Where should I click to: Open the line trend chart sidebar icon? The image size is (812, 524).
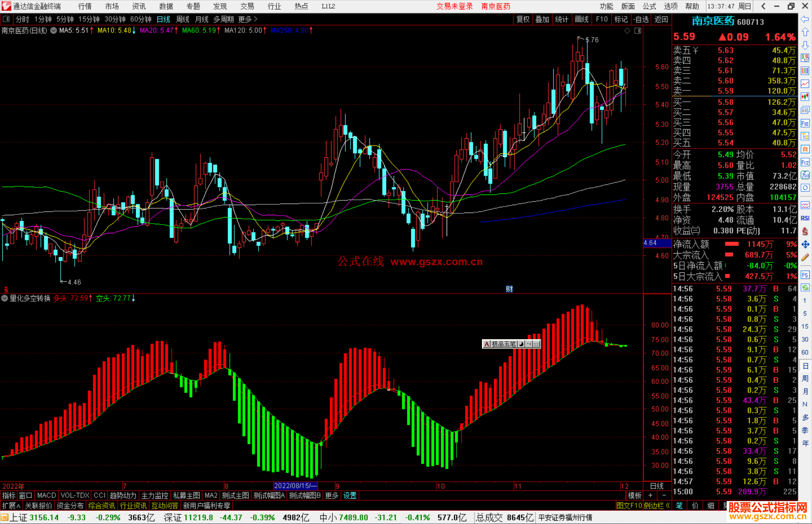tap(805, 84)
